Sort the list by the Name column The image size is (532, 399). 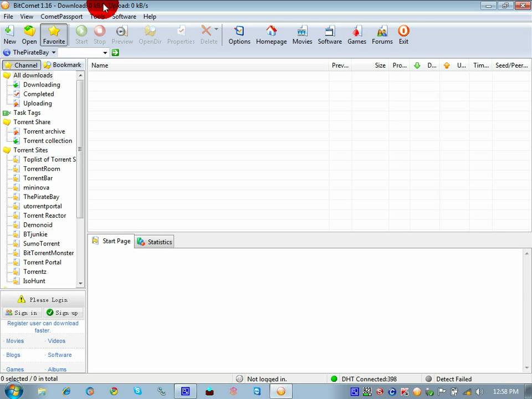pyautogui.click(x=208, y=65)
